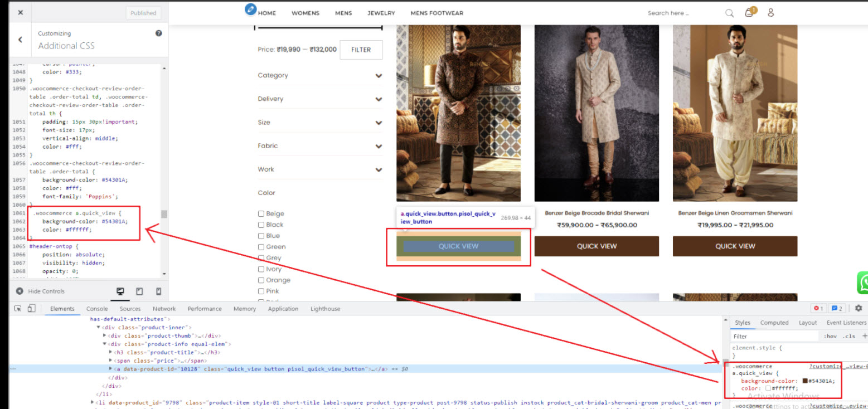Toggle the :hov element state button
This screenshot has width=868, height=409.
(x=830, y=336)
